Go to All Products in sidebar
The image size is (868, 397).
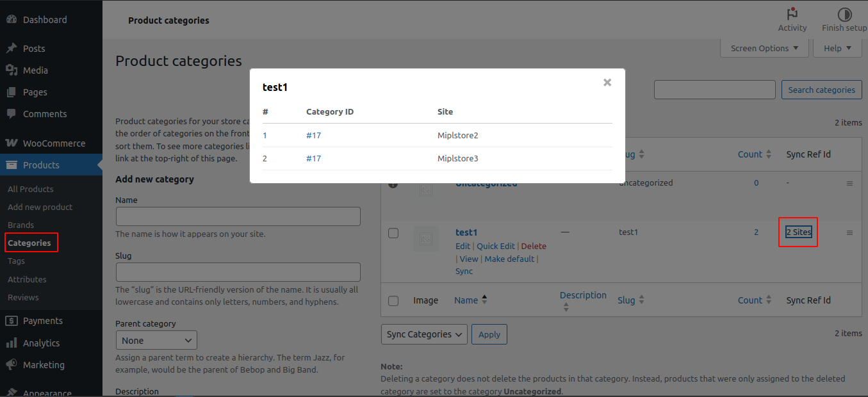(x=31, y=189)
